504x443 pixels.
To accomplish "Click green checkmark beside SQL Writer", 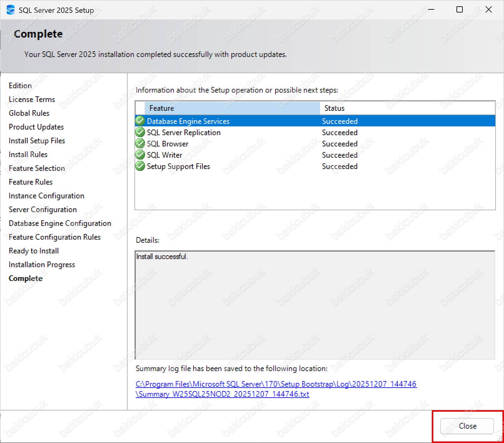I will (140, 155).
